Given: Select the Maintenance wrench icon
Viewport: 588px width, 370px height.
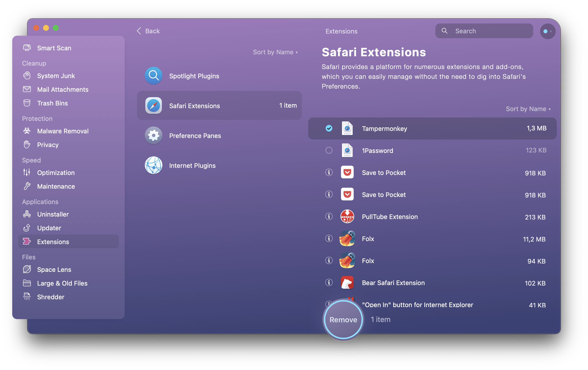Looking at the screenshot, I should [27, 186].
